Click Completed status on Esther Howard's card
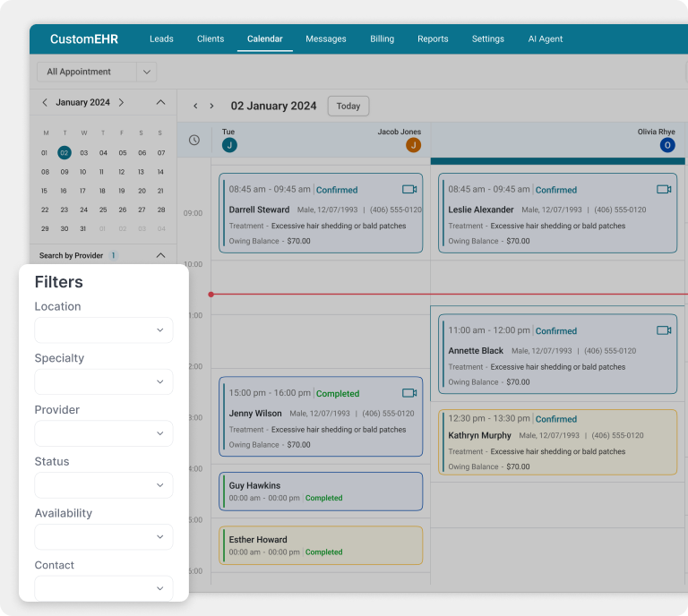The image size is (688, 616). pos(323,552)
